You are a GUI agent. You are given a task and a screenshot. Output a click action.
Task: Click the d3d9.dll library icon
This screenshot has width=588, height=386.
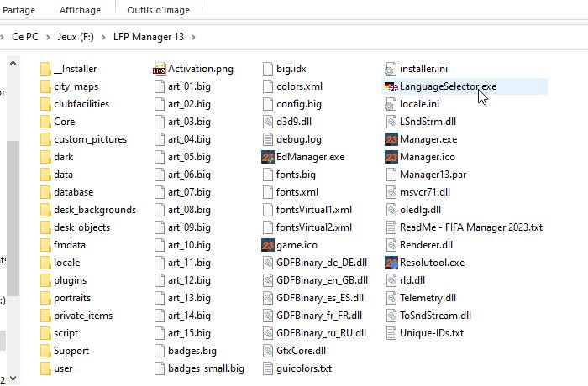[268, 122]
